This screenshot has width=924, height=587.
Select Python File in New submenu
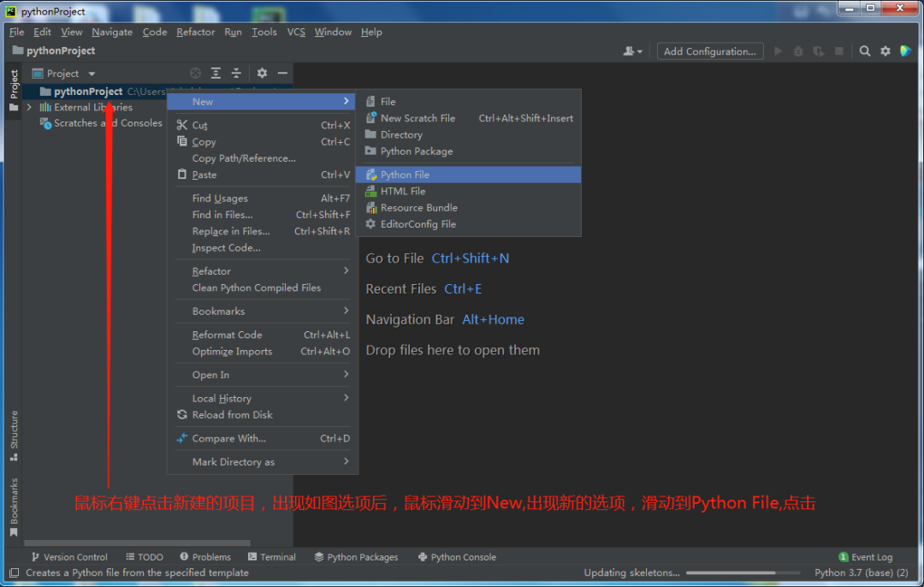coord(469,175)
